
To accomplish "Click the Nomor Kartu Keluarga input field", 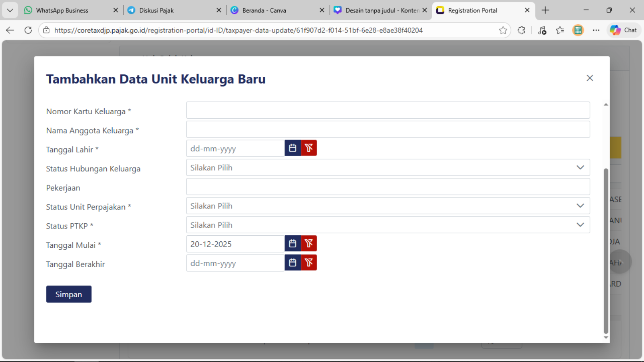I will (388, 110).
